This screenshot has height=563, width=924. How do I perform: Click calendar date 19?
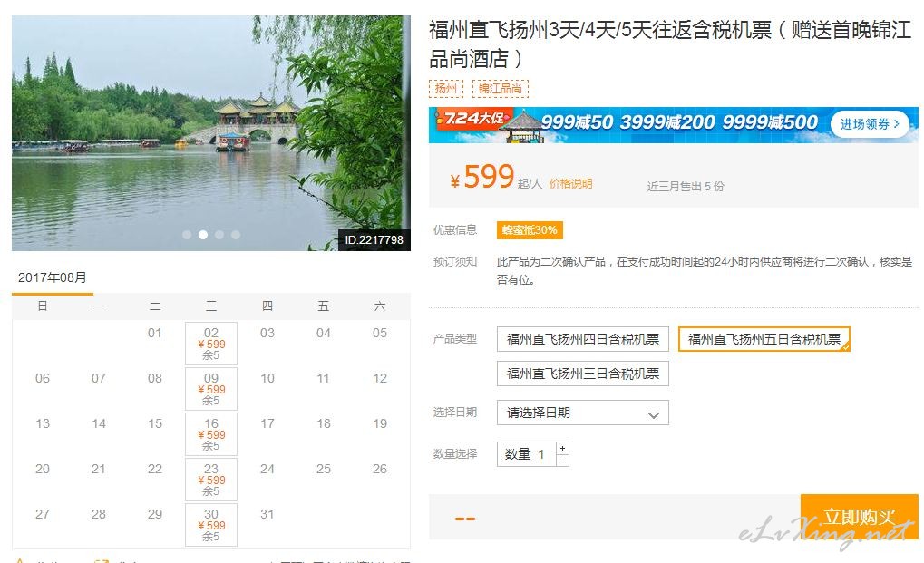click(380, 423)
